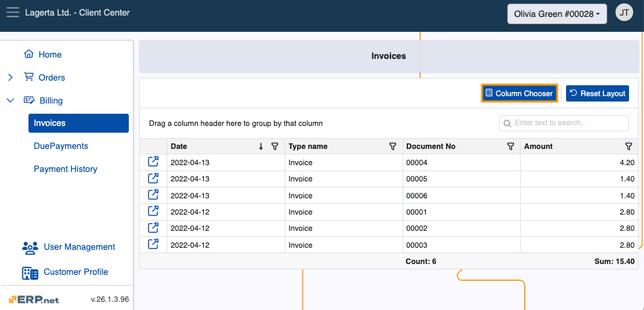Viewport: 644px width, 310px height.
Task: Click the Orders cart icon
Action: 28,77
